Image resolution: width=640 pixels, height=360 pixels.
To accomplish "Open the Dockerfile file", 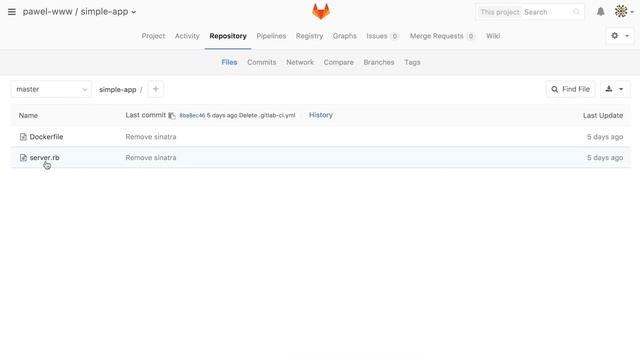I will coord(47,137).
